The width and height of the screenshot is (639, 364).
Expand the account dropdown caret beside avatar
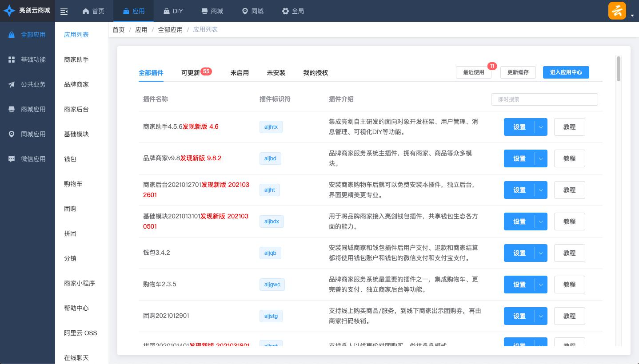coord(632,16)
